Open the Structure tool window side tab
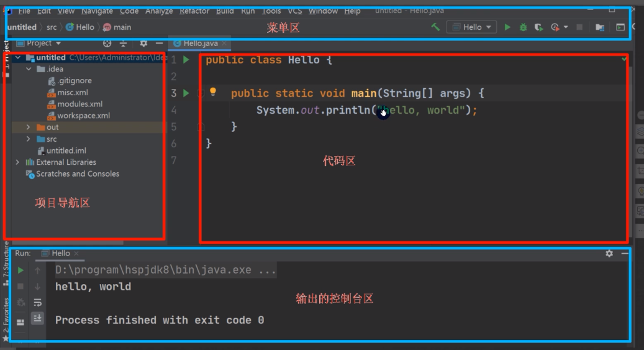Viewport: 644px width, 350px height. coord(6,263)
